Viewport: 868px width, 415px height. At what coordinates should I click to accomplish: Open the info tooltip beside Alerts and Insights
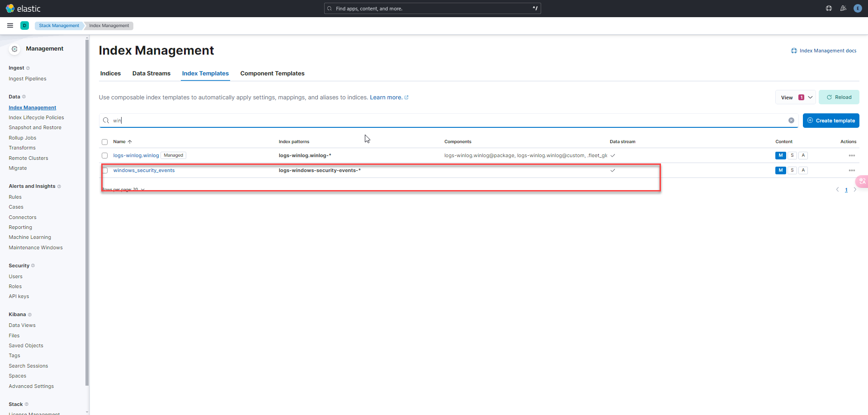59,187
